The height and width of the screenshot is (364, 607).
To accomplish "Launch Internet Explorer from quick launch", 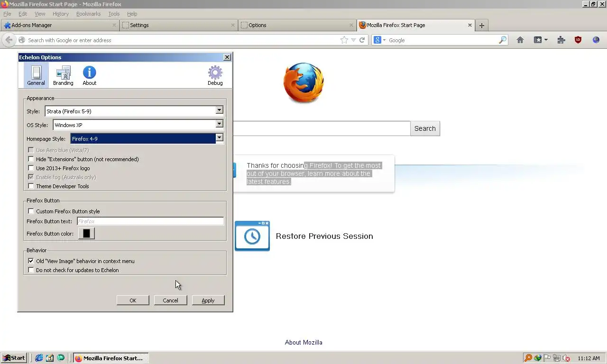I will (39, 358).
